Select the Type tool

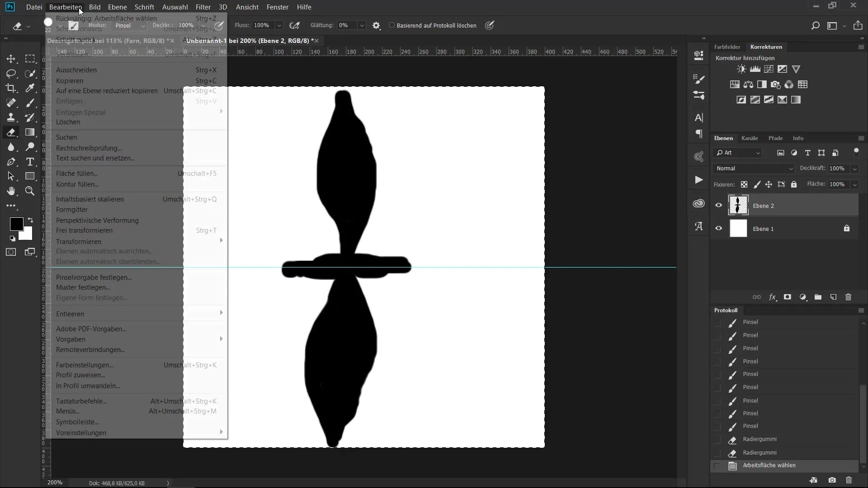coord(30,162)
